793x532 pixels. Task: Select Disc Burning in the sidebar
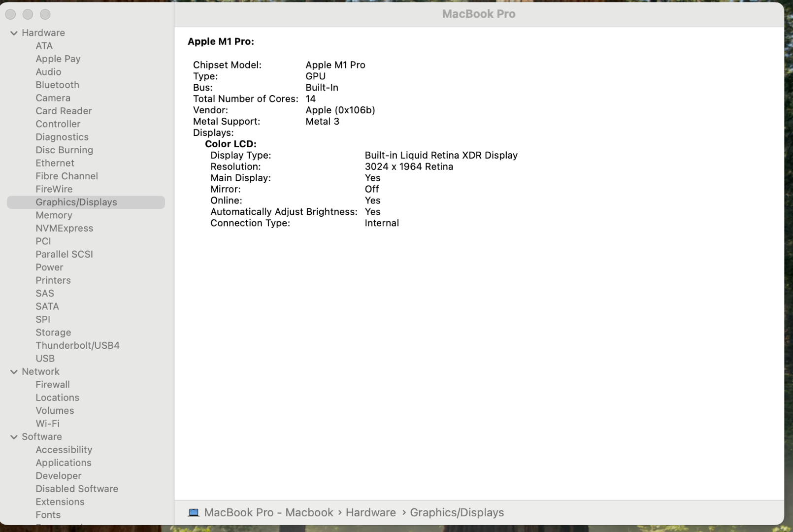[64, 150]
